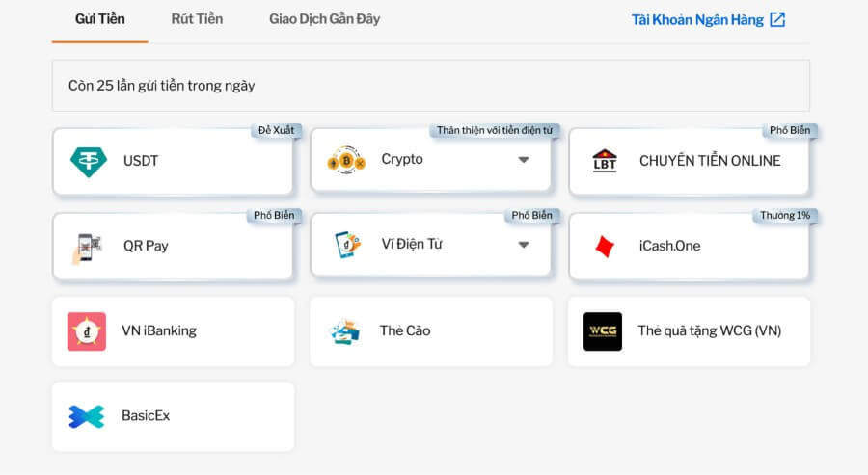
Task: Click the external link icon beside Tài Khoản Ngân Hàng
Action: [777, 19]
